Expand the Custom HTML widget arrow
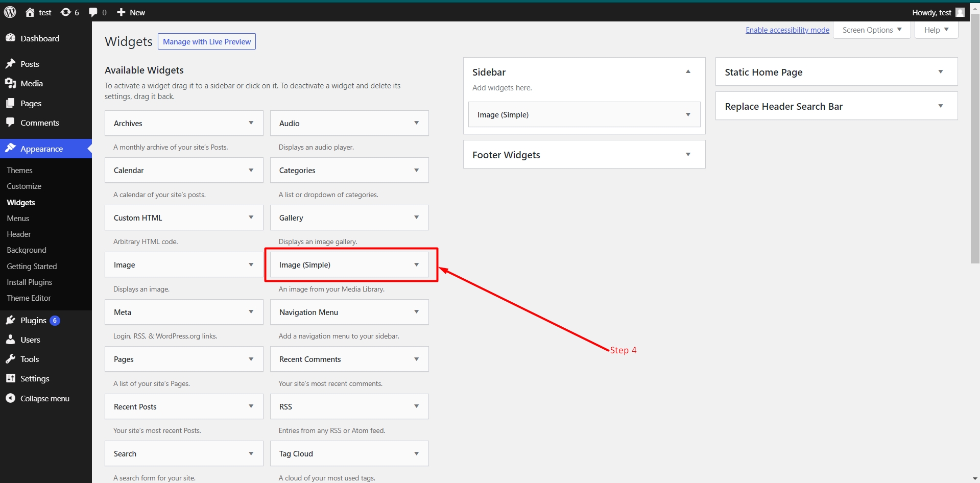980x483 pixels. coord(251,218)
